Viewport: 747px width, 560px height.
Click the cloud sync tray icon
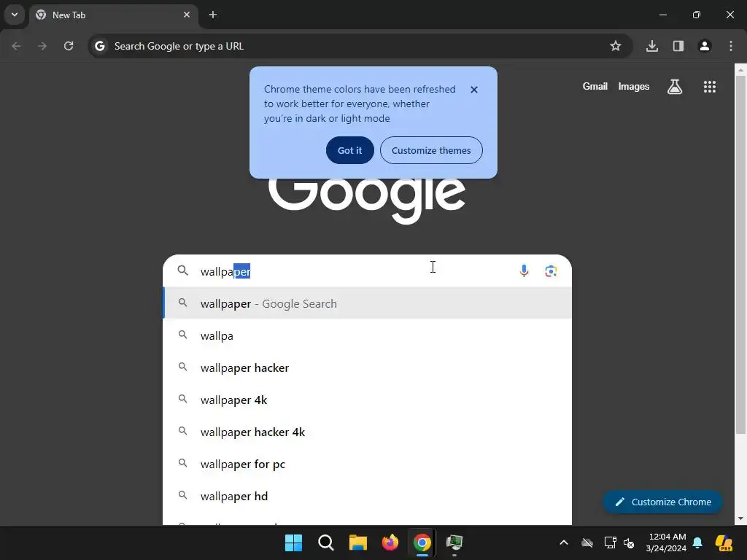587,542
